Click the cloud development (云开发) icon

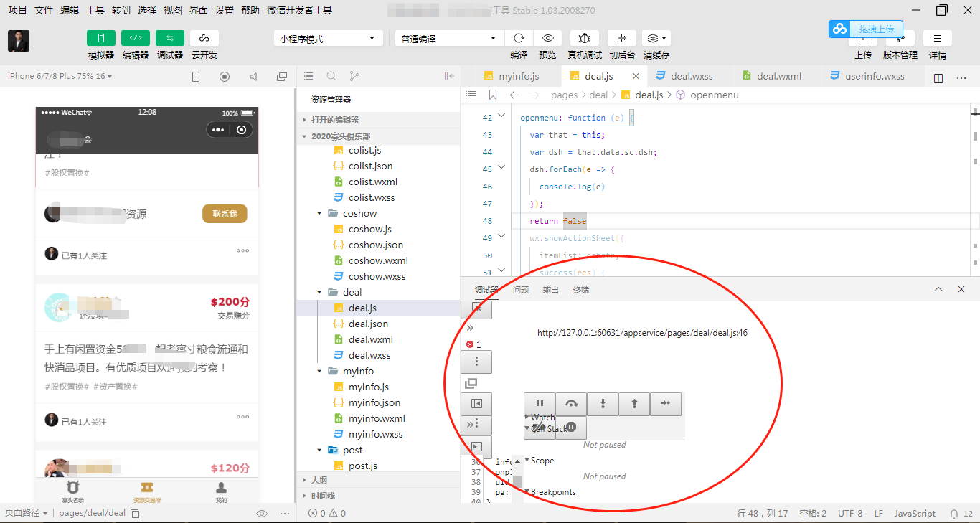click(204, 38)
